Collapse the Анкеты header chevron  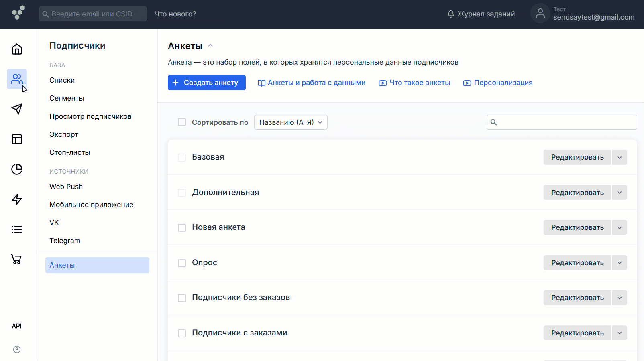[x=210, y=46]
